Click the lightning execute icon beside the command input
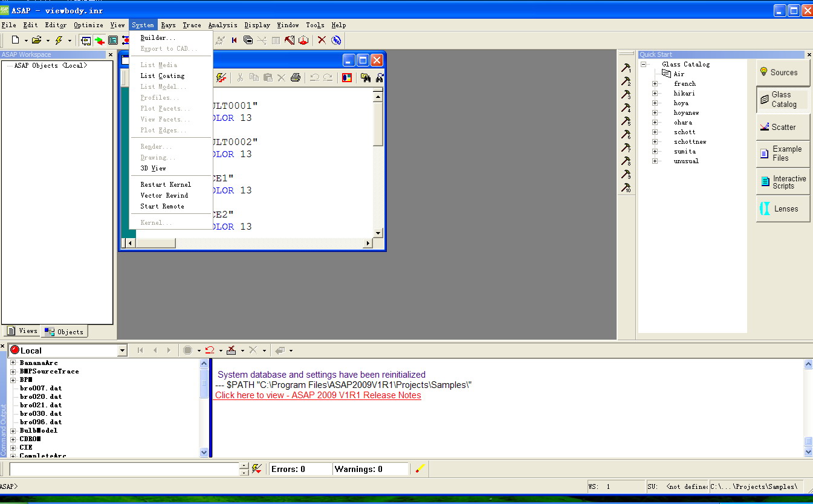Image resolution: width=813 pixels, height=504 pixels. 257,469
